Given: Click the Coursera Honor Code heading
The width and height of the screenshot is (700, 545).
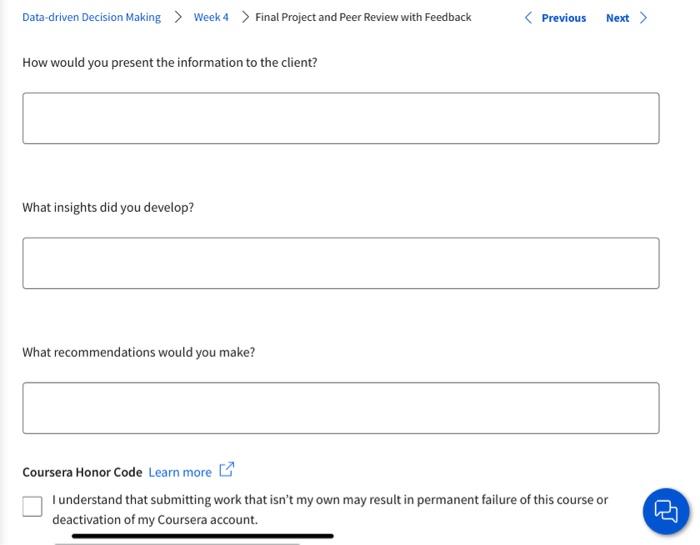Looking at the screenshot, I should (82, 472).
